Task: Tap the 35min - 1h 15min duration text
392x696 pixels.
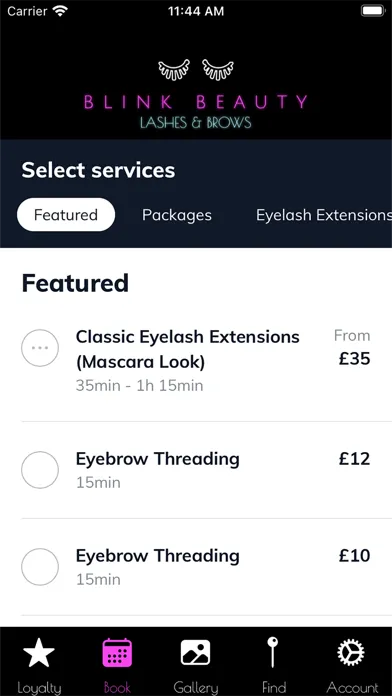Action: tap(139, 385)
